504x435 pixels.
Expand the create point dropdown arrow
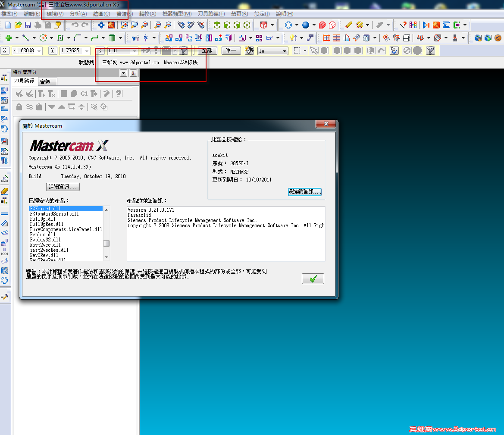(x=17, y=38)
